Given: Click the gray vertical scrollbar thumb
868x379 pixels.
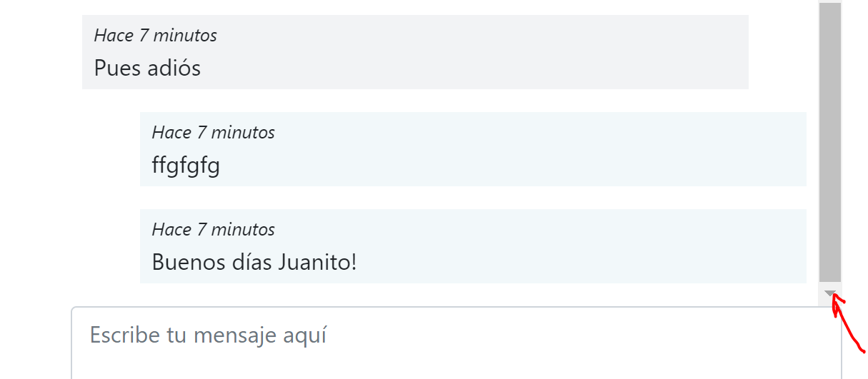Looking at the screenshot, I should (x=830, y=142).
